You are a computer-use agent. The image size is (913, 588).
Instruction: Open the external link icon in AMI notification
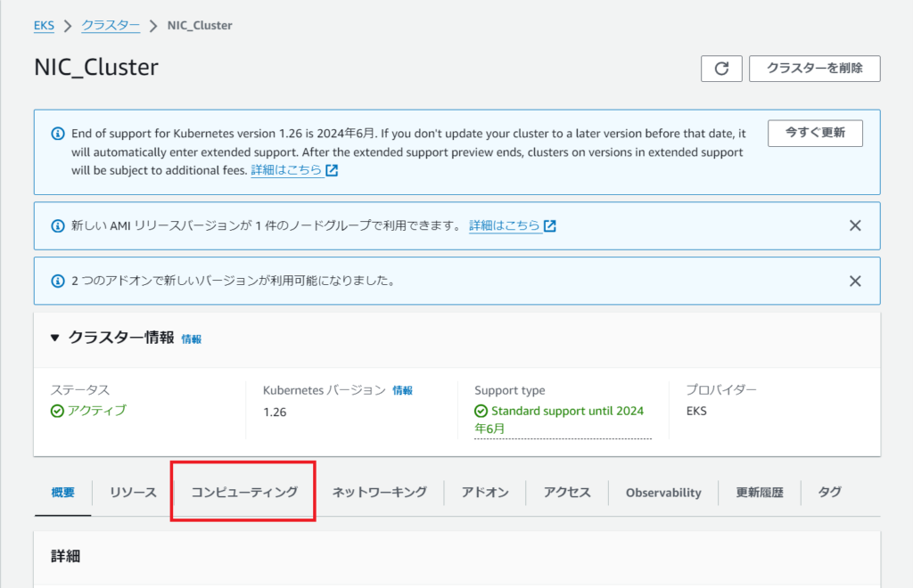[549, 225]
